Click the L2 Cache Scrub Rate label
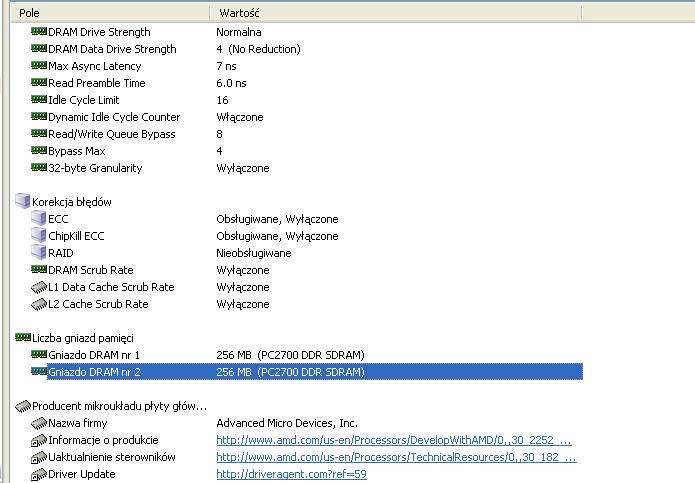 [x=98, y=304]
